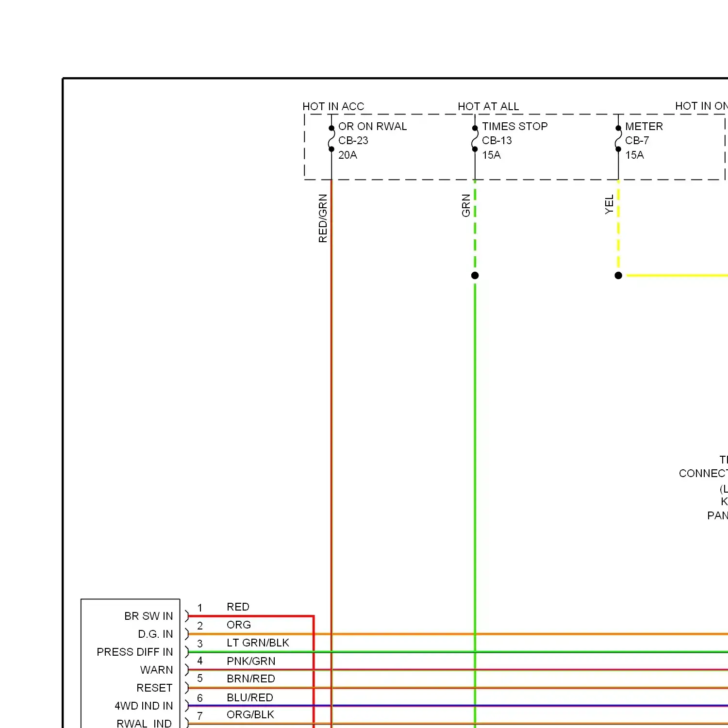Click the junction dot on green wire
This screenshot has width=728, height=728.
click(x=475, y=275)
